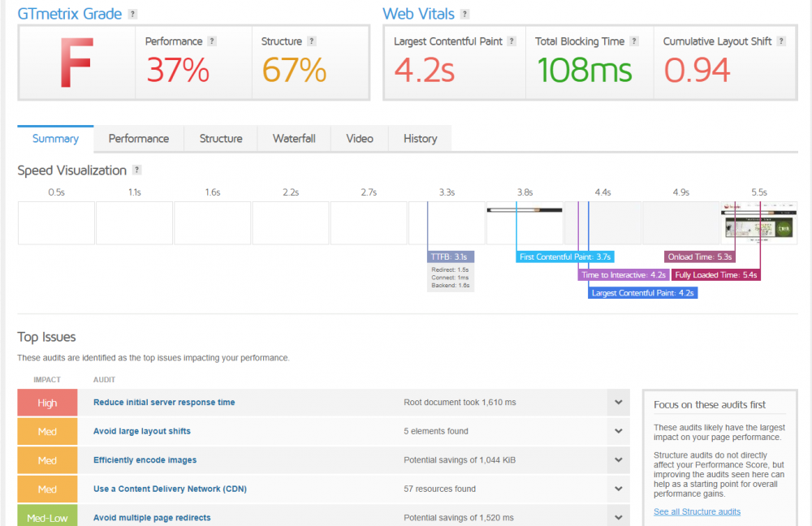Open the Structure tab
This screenshot has height=526, width=812.
coord(221,139)
